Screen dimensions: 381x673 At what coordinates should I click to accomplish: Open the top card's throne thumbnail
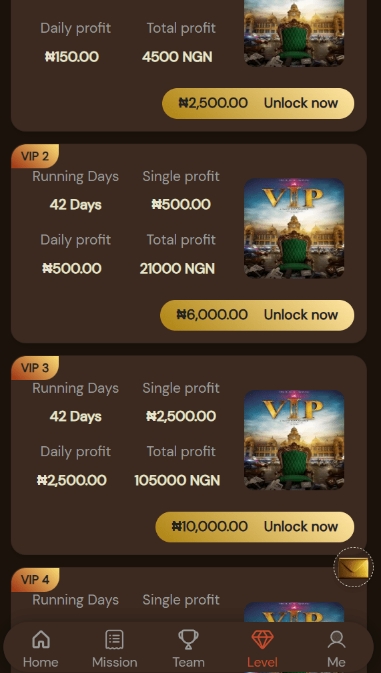[x=294, y=33]
